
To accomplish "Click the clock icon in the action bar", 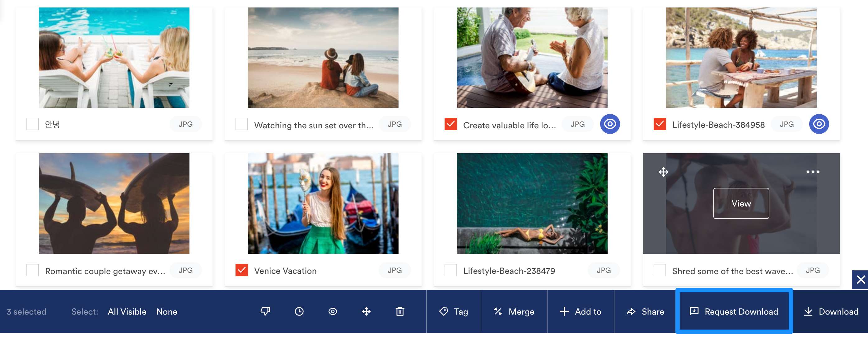I will [x=299, y=311].
